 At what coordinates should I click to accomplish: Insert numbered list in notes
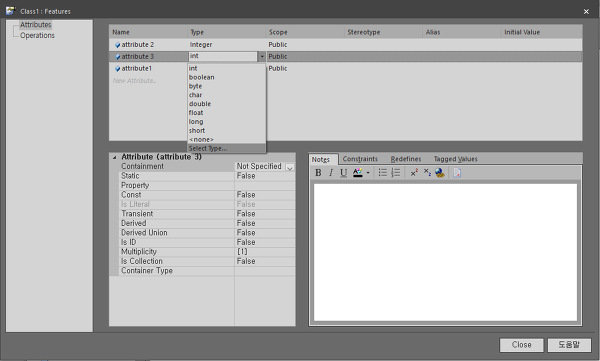tap(396, 173)
